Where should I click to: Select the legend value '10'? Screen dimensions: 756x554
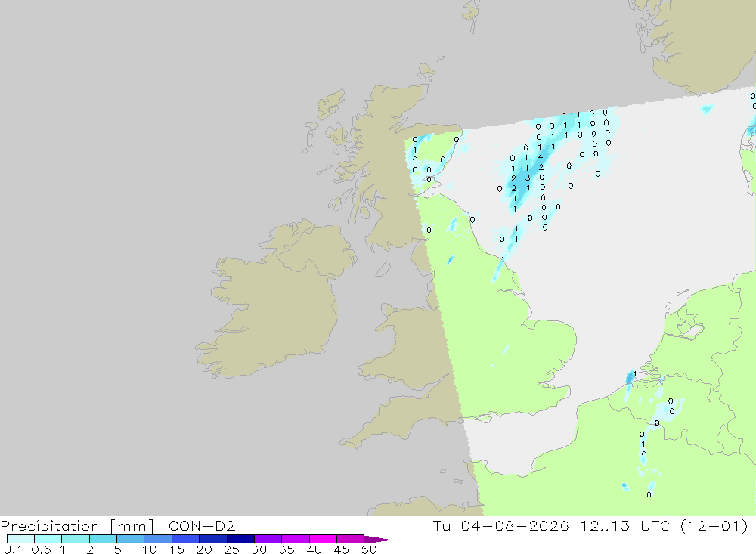pyautogui.click(x=150, y=549)
